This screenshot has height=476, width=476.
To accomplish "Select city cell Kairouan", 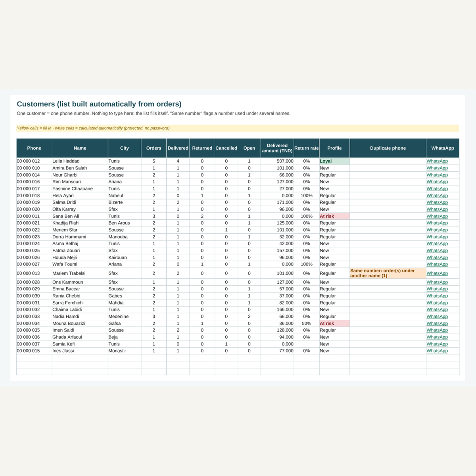I will [x=125, y=257].
